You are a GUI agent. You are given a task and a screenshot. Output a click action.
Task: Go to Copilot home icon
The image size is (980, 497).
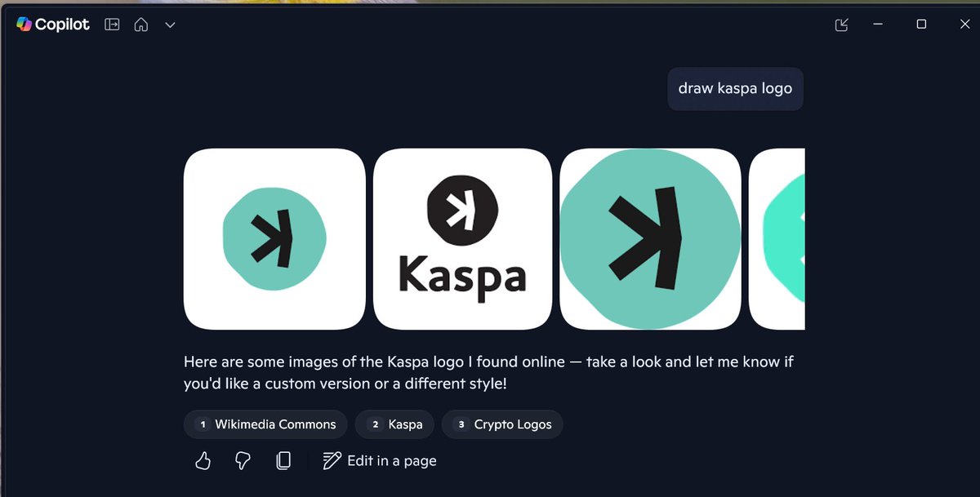pos(141,24)
